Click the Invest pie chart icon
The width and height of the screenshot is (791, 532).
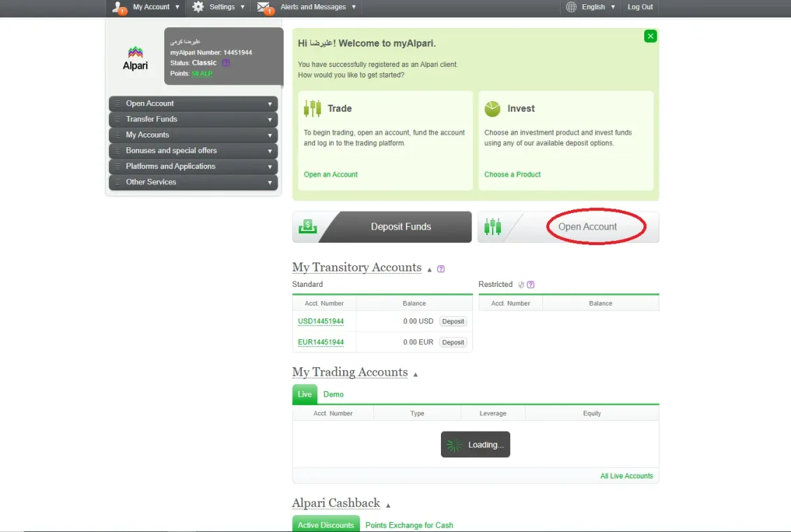[x=493, y=108]
